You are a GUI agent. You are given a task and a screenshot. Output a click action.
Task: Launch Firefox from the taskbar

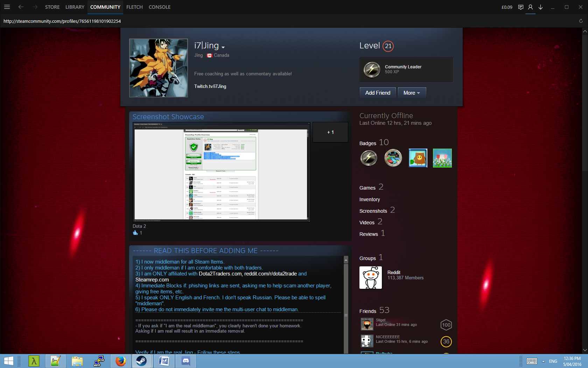[121, 361]
